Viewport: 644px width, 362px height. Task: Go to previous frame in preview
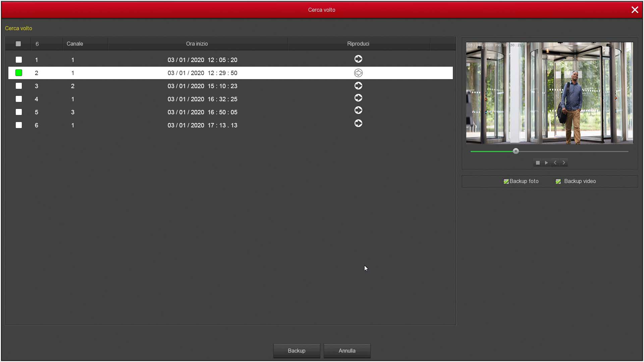[555, 163]
